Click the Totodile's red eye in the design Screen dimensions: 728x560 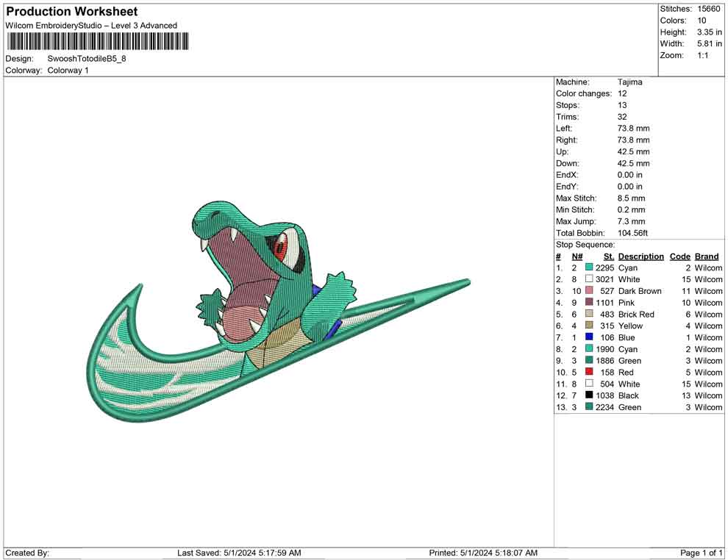pyautogui.click(x=280, y=248)
